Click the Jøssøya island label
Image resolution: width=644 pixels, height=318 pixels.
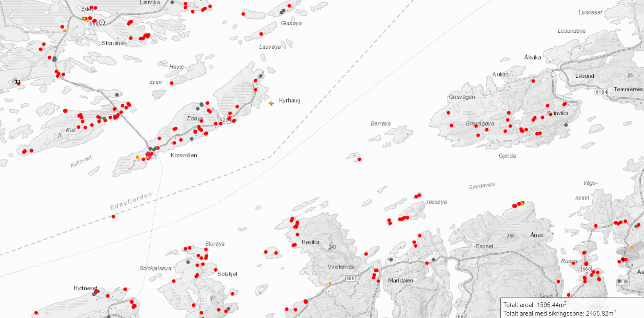[436, 202]
